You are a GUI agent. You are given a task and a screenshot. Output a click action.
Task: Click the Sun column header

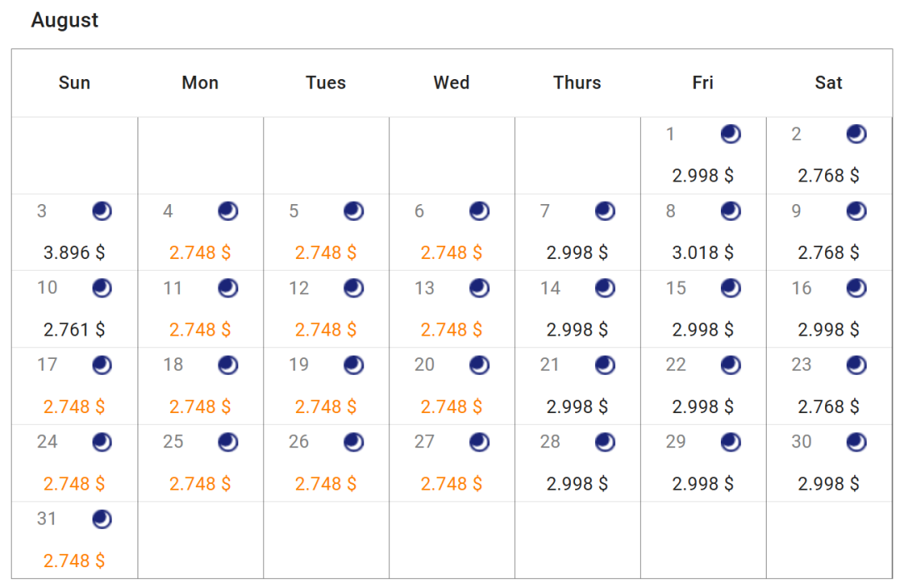point(74,82)
